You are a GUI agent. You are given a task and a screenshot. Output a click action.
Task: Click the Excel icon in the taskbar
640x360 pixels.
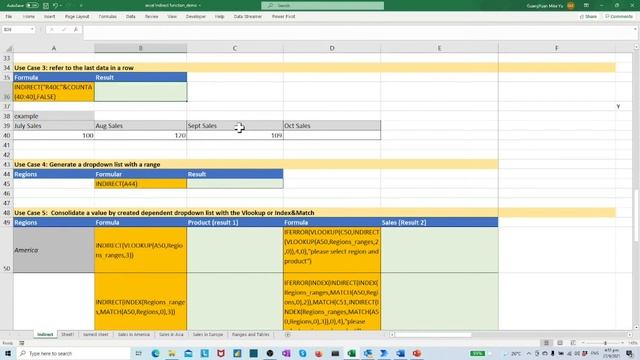click(x=351, y=353)
